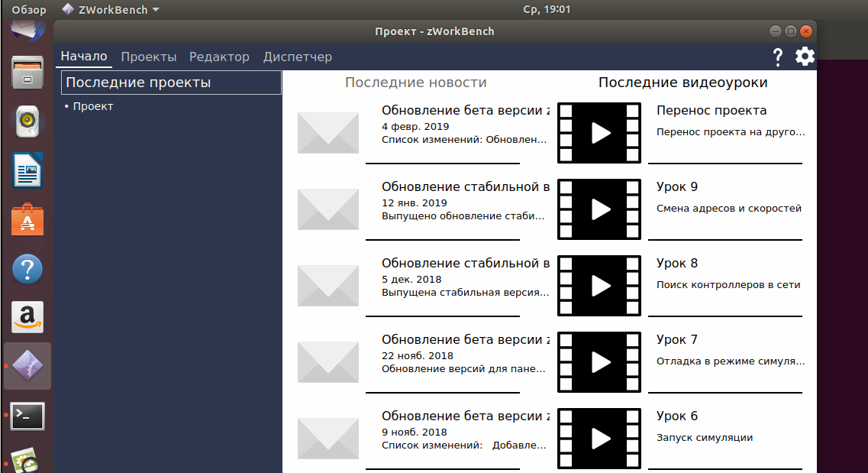Click envelope icon for 5 дек. 2018 news
This screenshot has width=868, height=473.
point(328,285)
